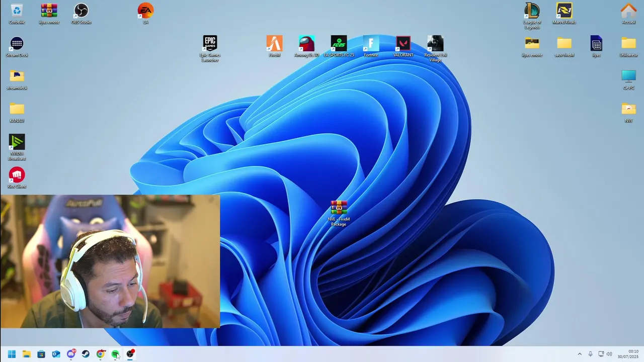The image size is (644, 362).
Task: Select the Fortnite desktop shortcut
Action: (x=371, y=46)
